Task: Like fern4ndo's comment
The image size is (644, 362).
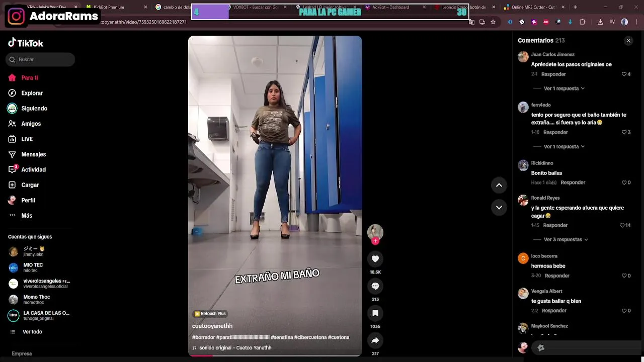Action: pyautogui.click(x=624, y=132)
